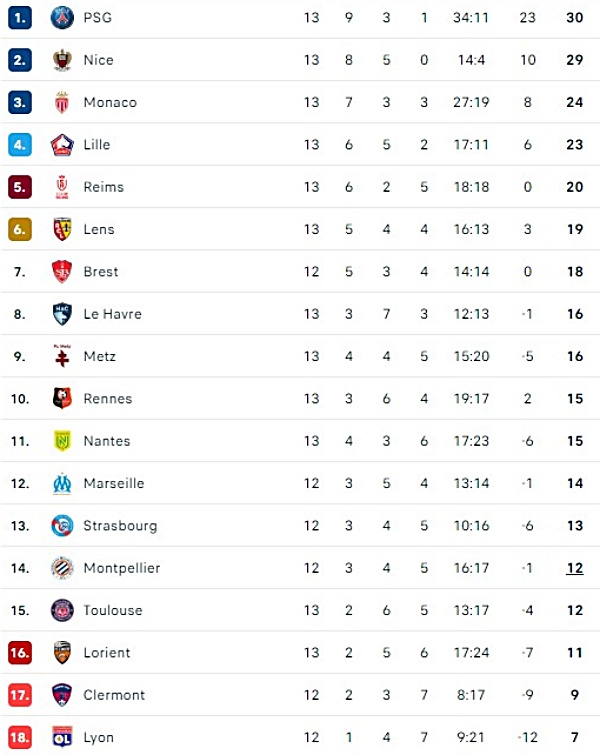Click the Lyon OL badge
Image resolution: width=600 pixels, height=755 pixels.
[62, 737]
